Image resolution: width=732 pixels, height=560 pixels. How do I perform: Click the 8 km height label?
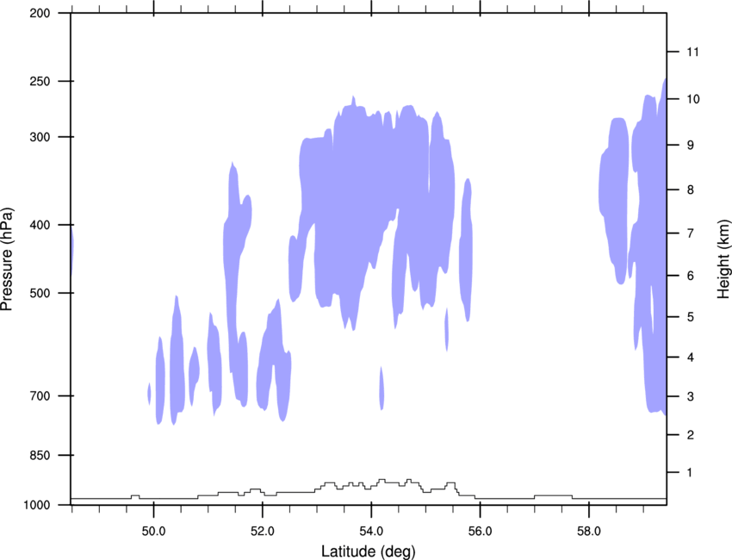coord(690,190)
